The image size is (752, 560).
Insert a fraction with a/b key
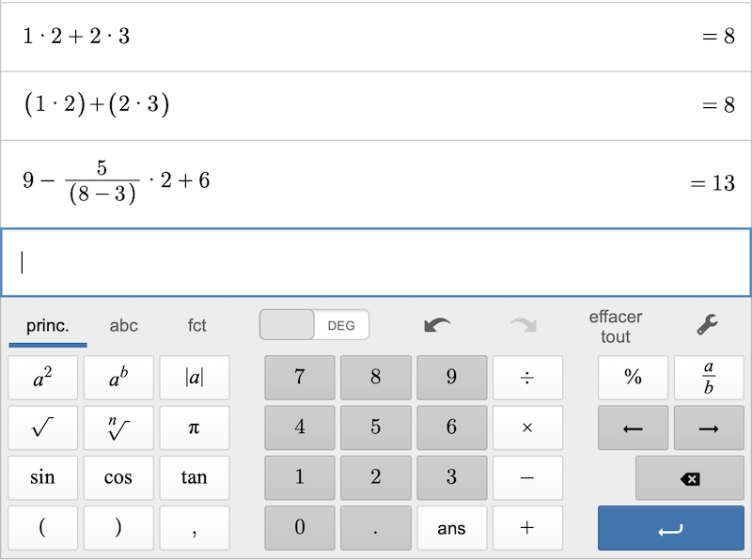(709, 378)
